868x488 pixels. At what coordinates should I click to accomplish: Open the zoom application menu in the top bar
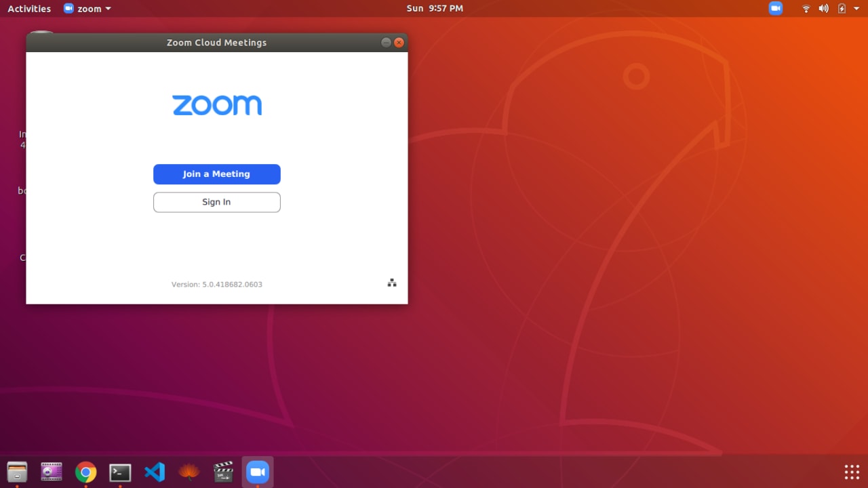87,8
